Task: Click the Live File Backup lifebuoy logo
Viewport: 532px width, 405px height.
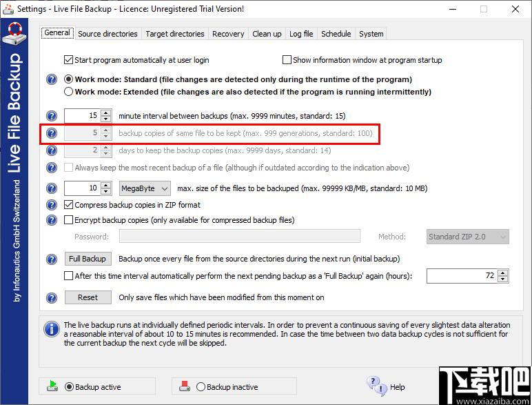Action: coord(14,34)
